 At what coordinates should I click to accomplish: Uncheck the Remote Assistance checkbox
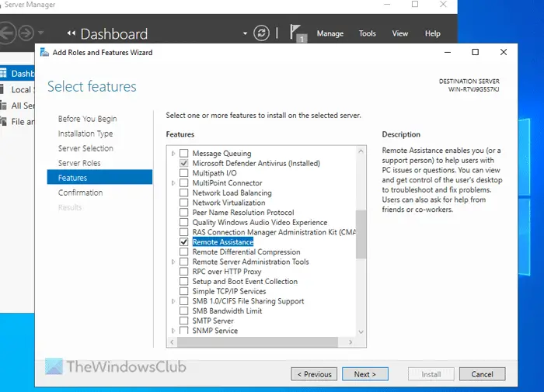(x=184, y=242)
